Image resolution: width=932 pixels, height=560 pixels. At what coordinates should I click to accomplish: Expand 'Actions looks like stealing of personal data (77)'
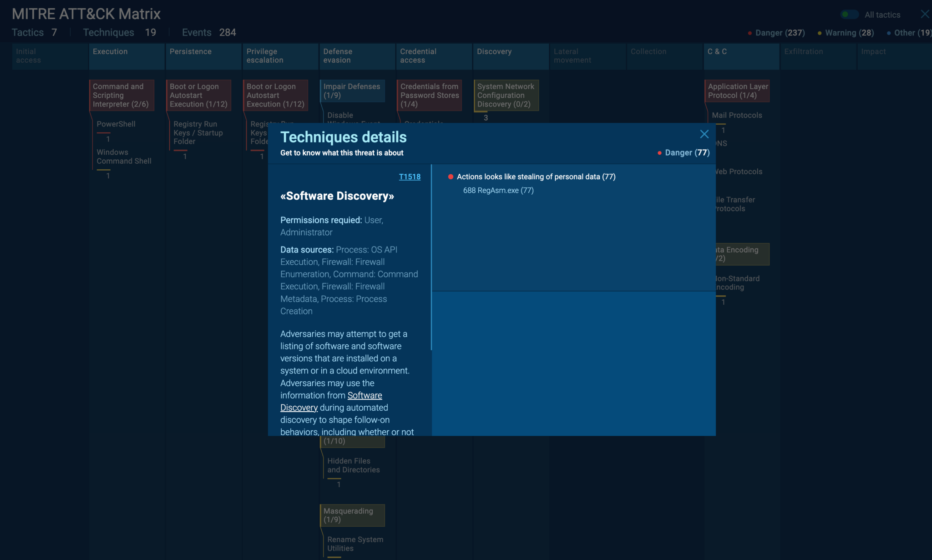click(536, 177)
